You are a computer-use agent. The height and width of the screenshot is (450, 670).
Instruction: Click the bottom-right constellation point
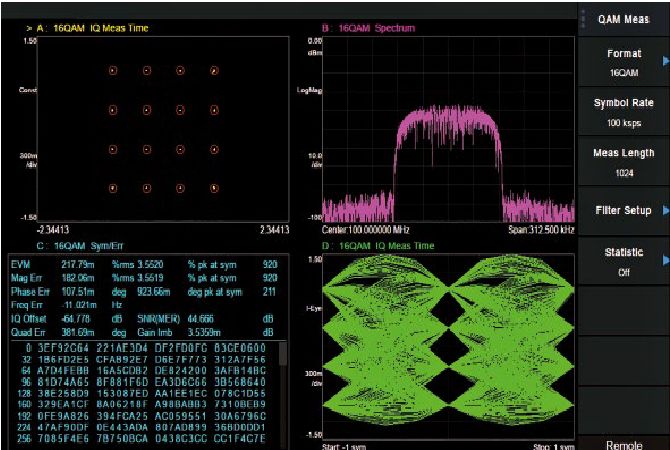[214, 188]
